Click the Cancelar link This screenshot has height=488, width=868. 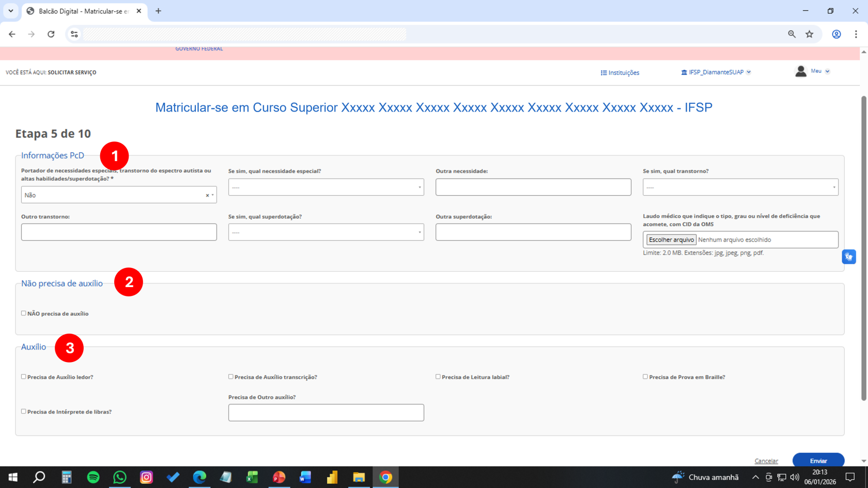[766, 461]
